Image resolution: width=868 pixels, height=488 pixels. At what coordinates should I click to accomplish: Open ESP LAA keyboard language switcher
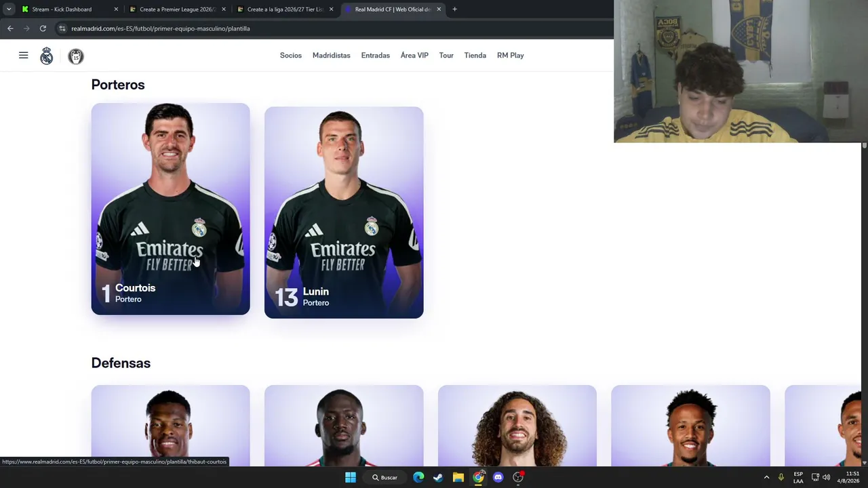(798, 477)
